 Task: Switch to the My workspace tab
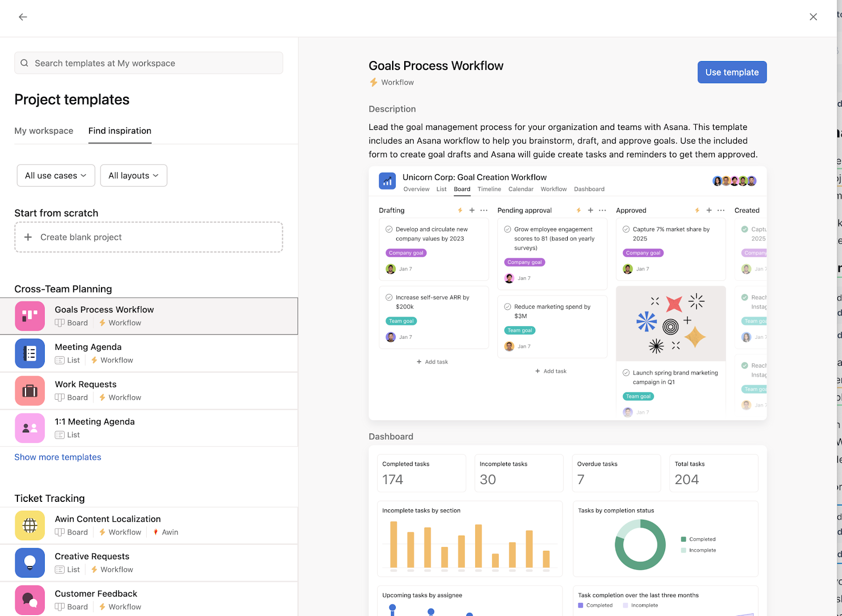(x=44, y=131)
